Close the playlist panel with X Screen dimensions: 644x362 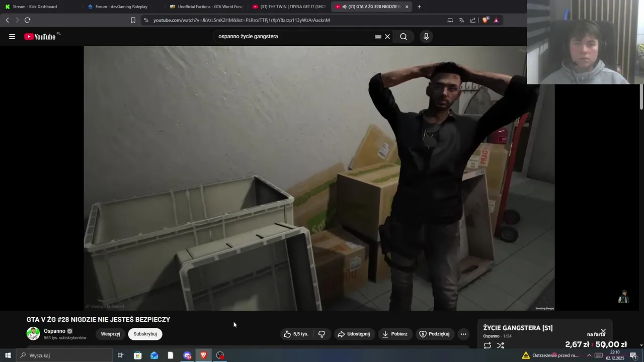(x=603, y=332)
